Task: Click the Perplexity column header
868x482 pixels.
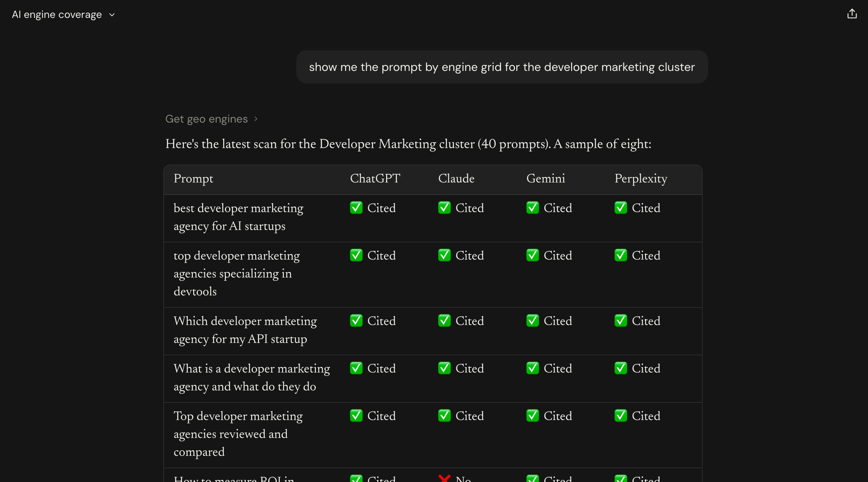Action: 641,179
